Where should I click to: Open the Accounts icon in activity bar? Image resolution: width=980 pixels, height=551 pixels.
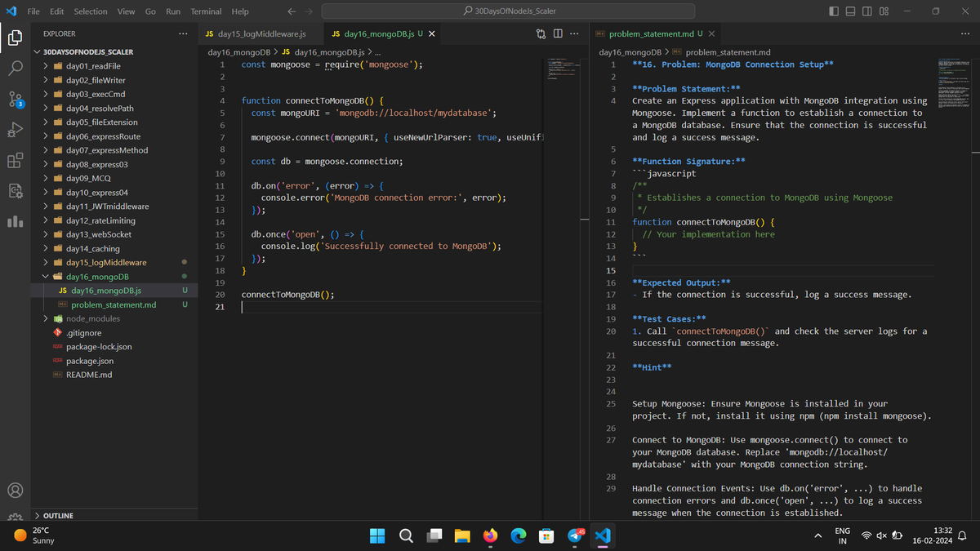pyautogui.click(x=15, y=491)
